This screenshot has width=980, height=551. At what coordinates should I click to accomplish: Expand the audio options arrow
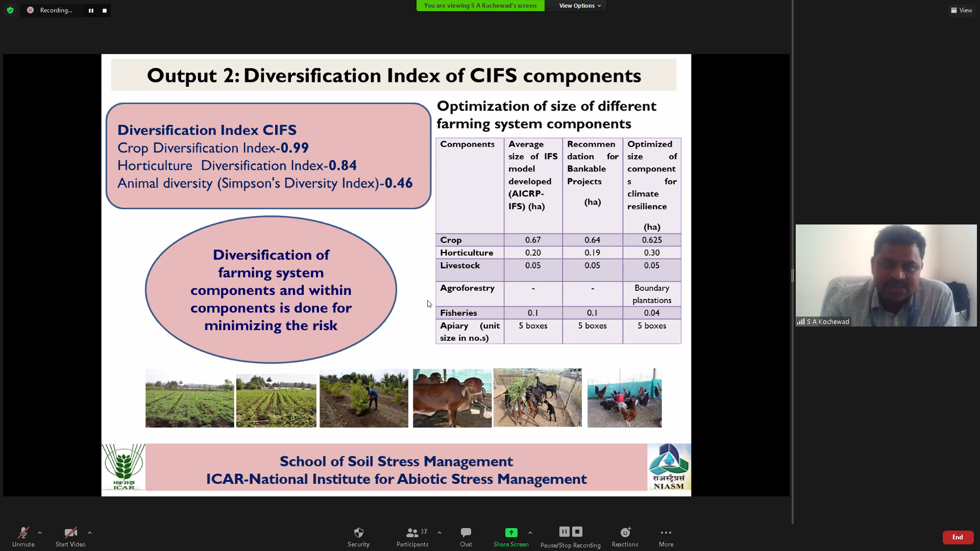(x=40, y=533)
